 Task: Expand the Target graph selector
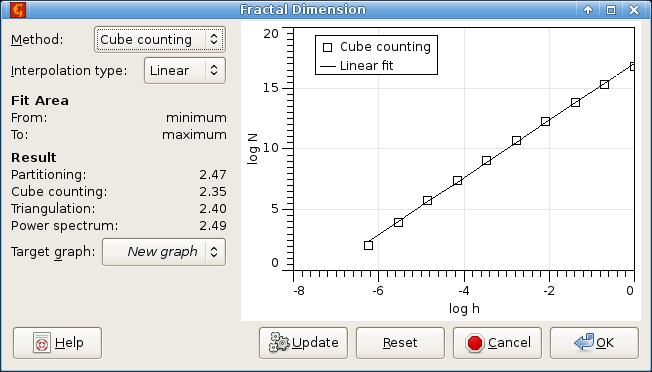pyautogui.click(x=164, y=252)
